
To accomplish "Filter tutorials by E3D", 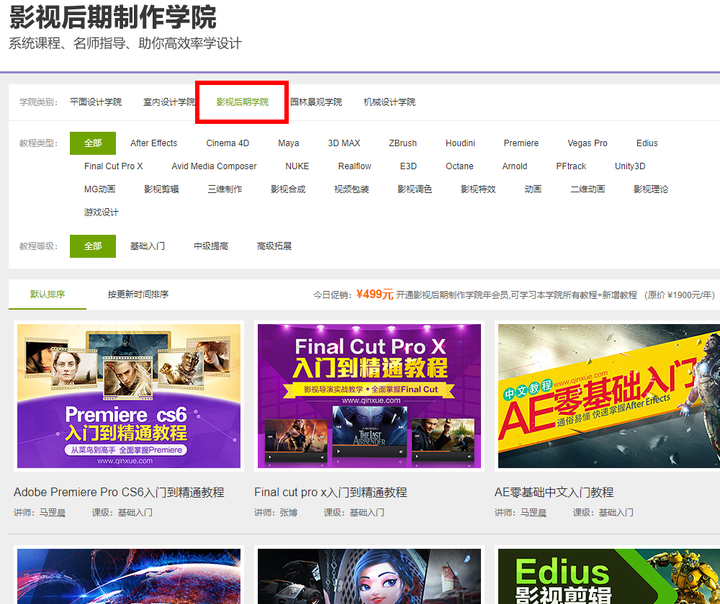I will (408, 166).
